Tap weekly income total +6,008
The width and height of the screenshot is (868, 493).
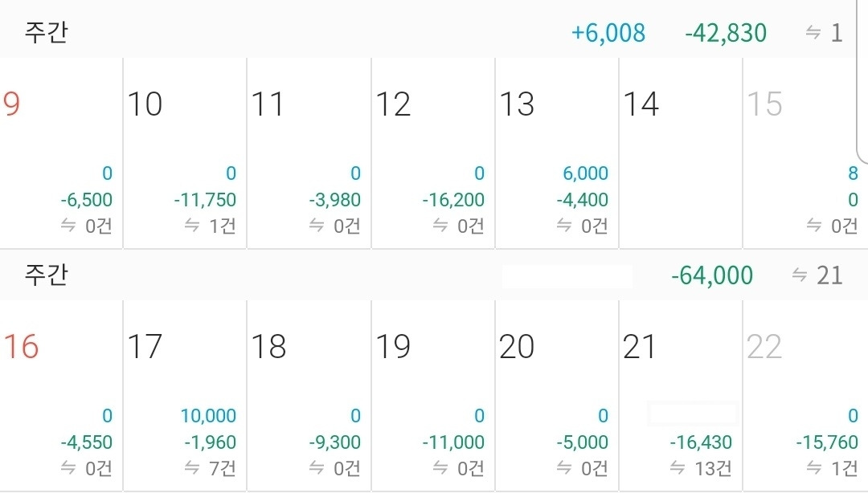tap(608, 33)
